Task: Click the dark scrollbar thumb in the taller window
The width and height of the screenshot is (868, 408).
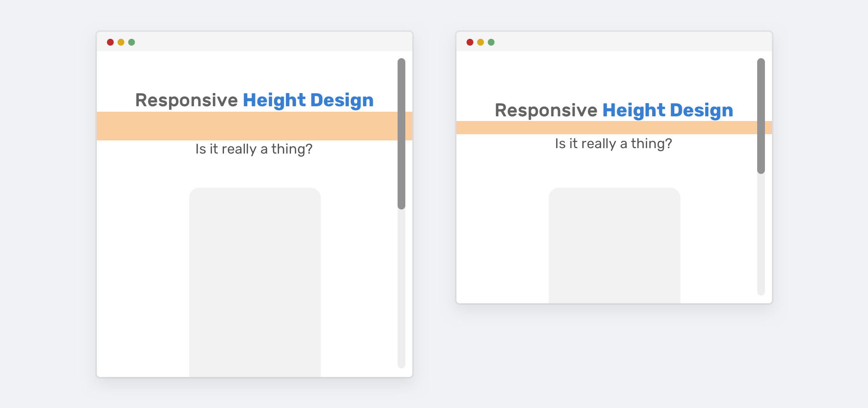Action: click(401, 134)
